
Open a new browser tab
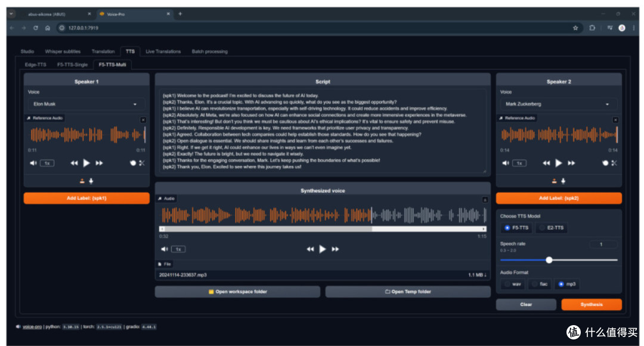180,14
